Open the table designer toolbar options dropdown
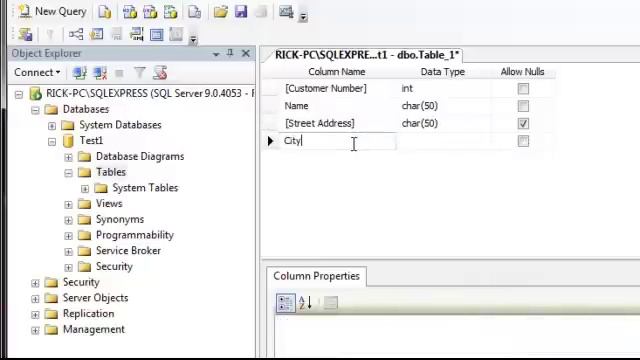 pyautogui.click(x=193, y=39)
